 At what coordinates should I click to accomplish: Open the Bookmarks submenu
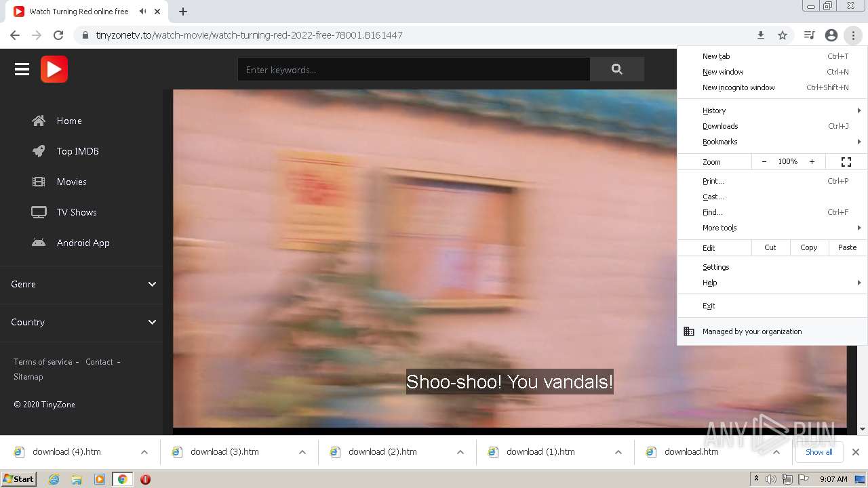(772, 142)
